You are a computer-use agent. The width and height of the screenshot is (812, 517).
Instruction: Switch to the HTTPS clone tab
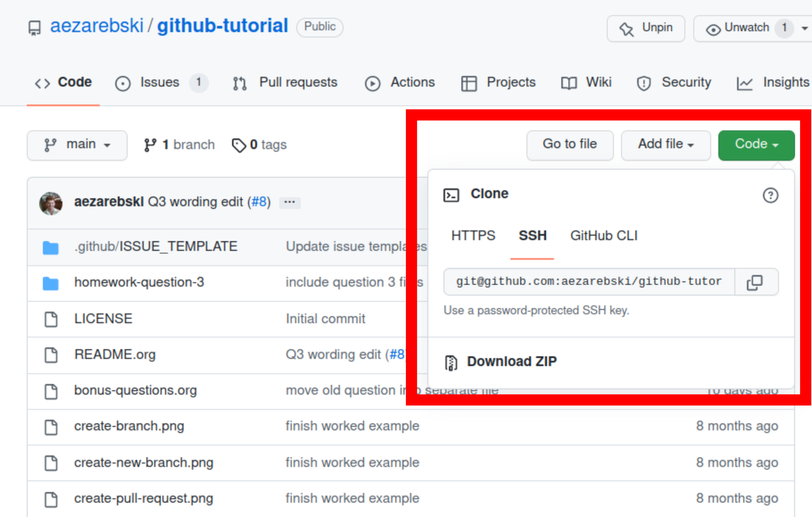click(x=473, y=236)
